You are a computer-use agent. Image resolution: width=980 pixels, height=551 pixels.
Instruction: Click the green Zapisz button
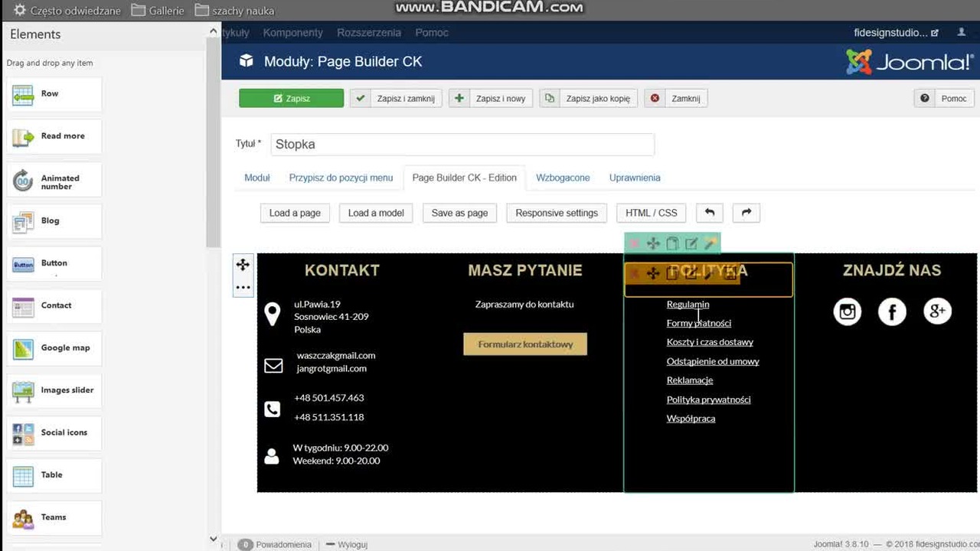pos(291,98)
